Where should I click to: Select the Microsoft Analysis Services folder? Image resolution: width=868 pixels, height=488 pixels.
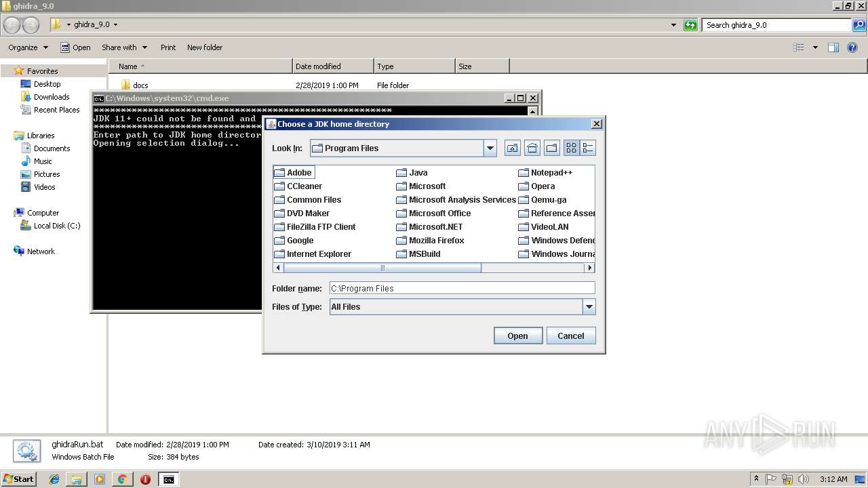tap(456, 200)
